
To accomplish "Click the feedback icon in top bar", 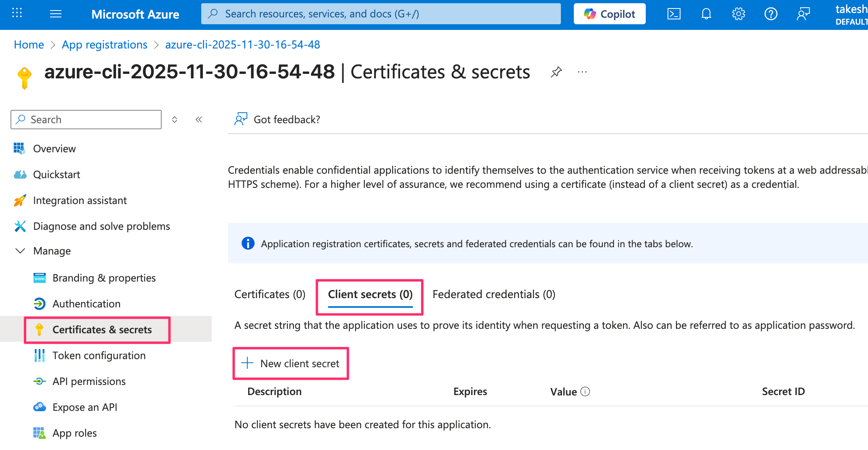I will 803,14.
